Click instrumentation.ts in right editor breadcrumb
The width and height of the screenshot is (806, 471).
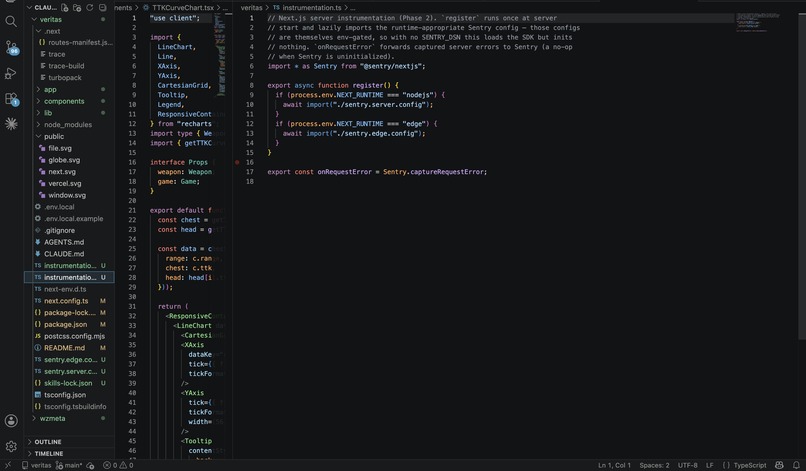point(312,8)
